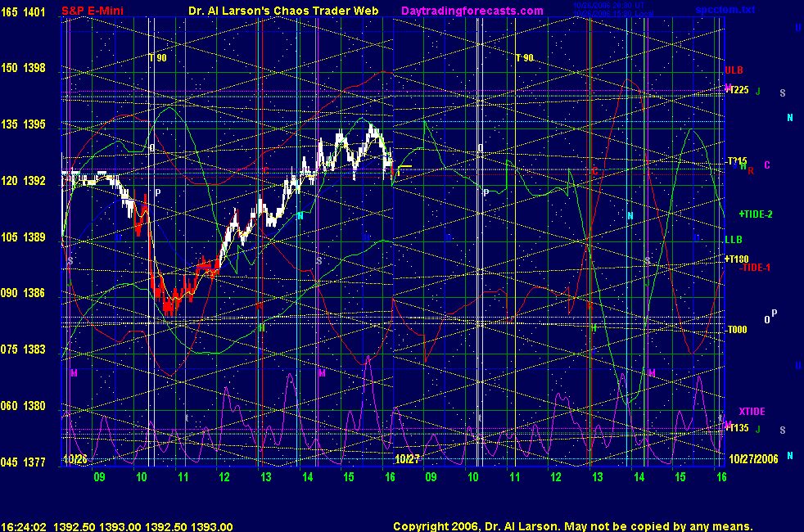804x532 pixels.
Task: Click the magenta 'XTIDE' legend label
Action: pyautogui.click(x=752, y=412)
